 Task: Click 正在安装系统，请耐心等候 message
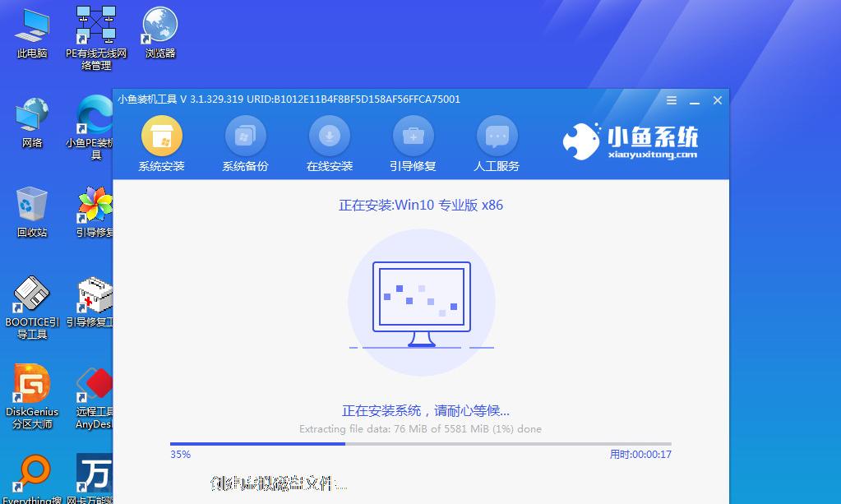[x=425, y=411]
